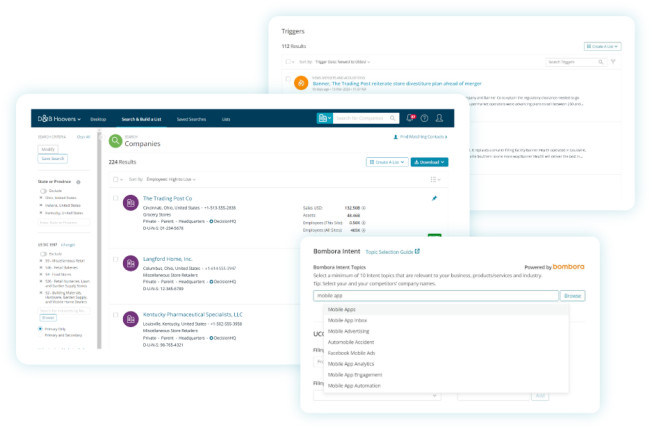Open the Saved Searches tab
The height and width of the screenshot is (428, 650).
[x=192, y=119]
